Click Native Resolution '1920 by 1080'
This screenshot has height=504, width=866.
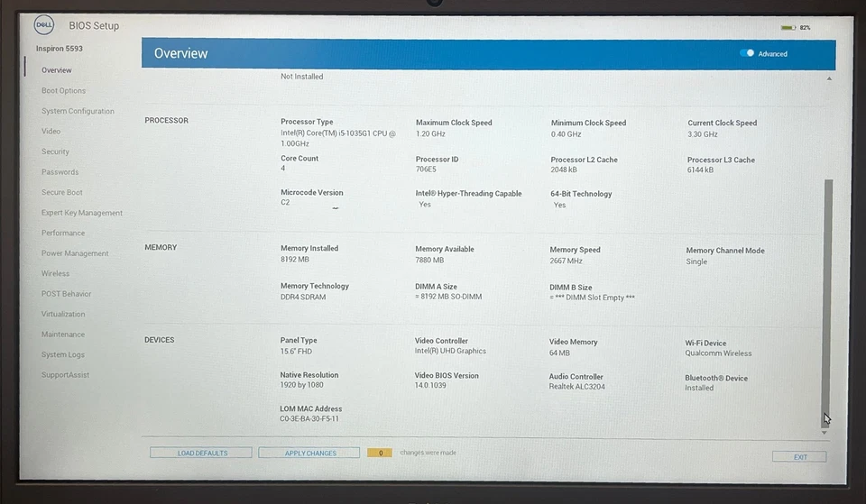[x=301, y=385]
